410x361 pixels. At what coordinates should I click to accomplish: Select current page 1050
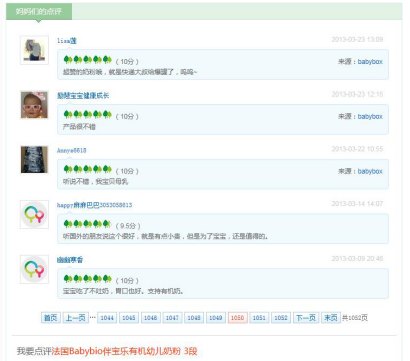click(238, 318)
